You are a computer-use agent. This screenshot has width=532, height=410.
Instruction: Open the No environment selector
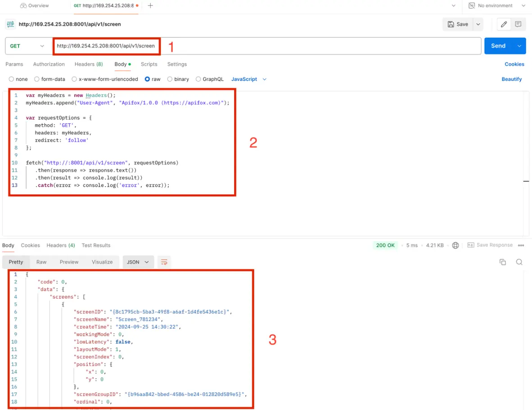pyautogui.click(x=496, y=5)
